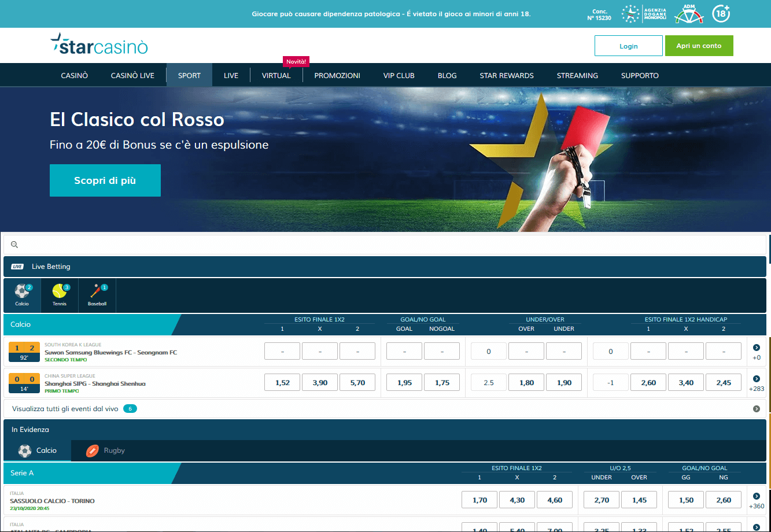Open the Streaming menu item
The image size is (771, 532).
(577, 75)
